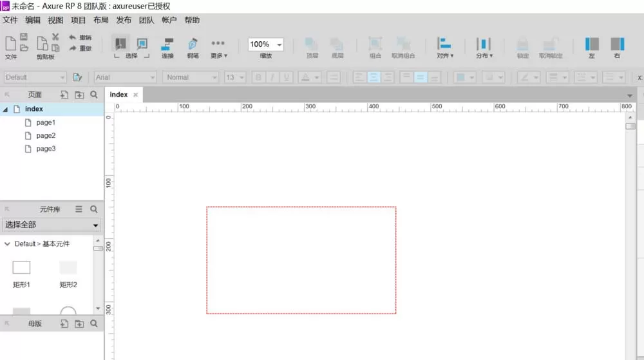Viewport: 644px width, 360px height.
Task: Click the save floppy disk icon
Action: coord(24,37)
